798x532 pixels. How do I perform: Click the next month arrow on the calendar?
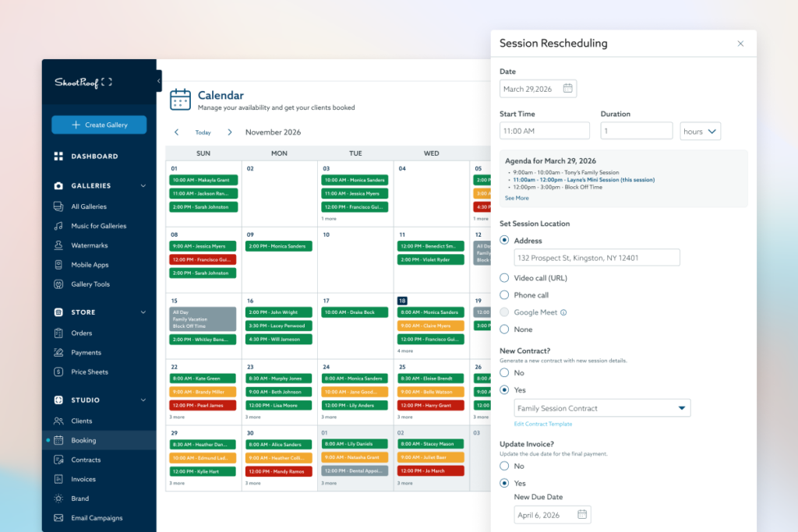(229, 132)
